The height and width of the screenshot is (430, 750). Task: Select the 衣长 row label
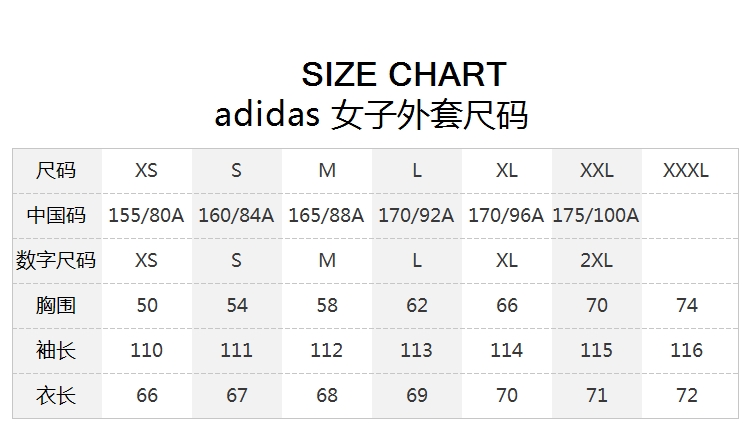tap(56, 395)
